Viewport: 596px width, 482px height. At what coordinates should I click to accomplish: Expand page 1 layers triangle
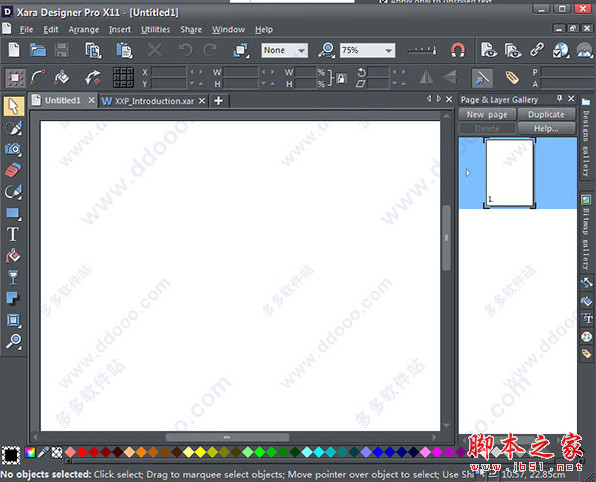coord(468,173)
